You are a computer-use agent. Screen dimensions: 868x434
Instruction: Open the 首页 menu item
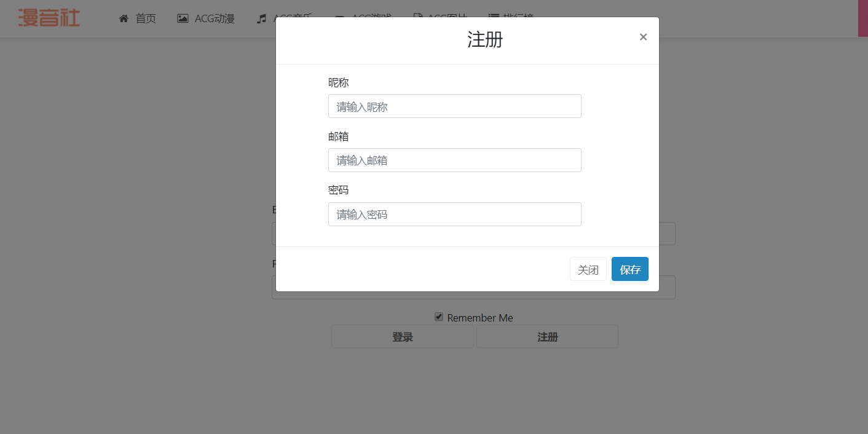pos(145,18)
